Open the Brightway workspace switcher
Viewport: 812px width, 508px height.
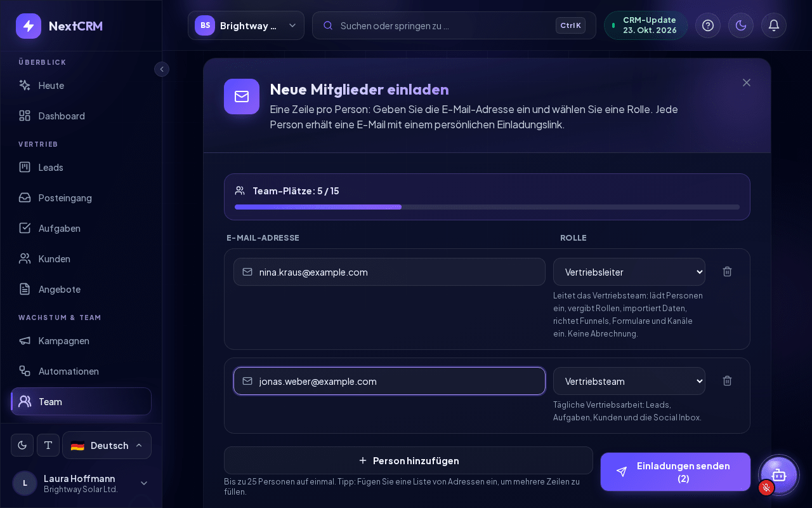click(246, 25)
